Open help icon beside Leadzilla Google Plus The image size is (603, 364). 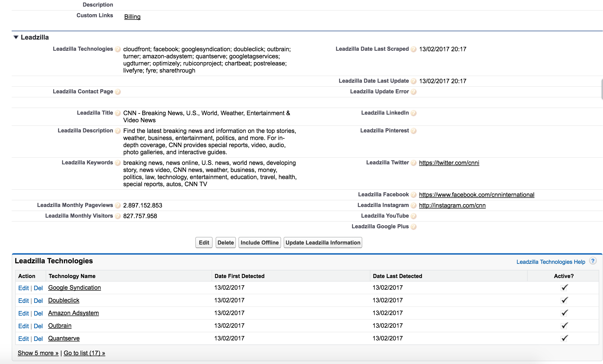[x=414, y=227]
